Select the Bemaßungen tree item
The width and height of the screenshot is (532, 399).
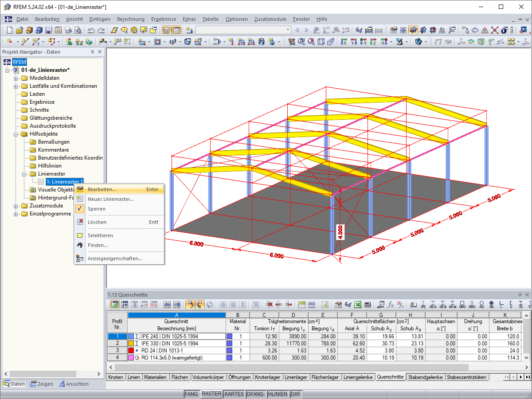click(x=54, y=142)
